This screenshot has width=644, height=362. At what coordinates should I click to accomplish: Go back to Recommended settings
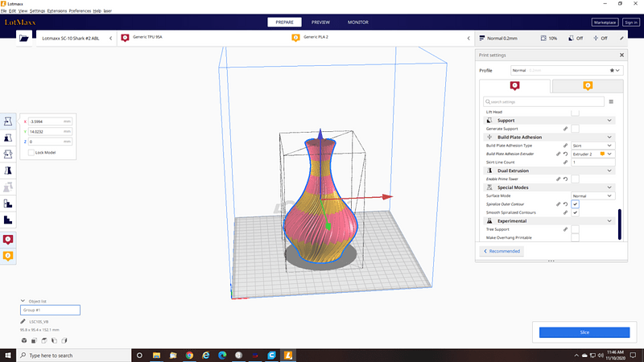pos(502,251)
